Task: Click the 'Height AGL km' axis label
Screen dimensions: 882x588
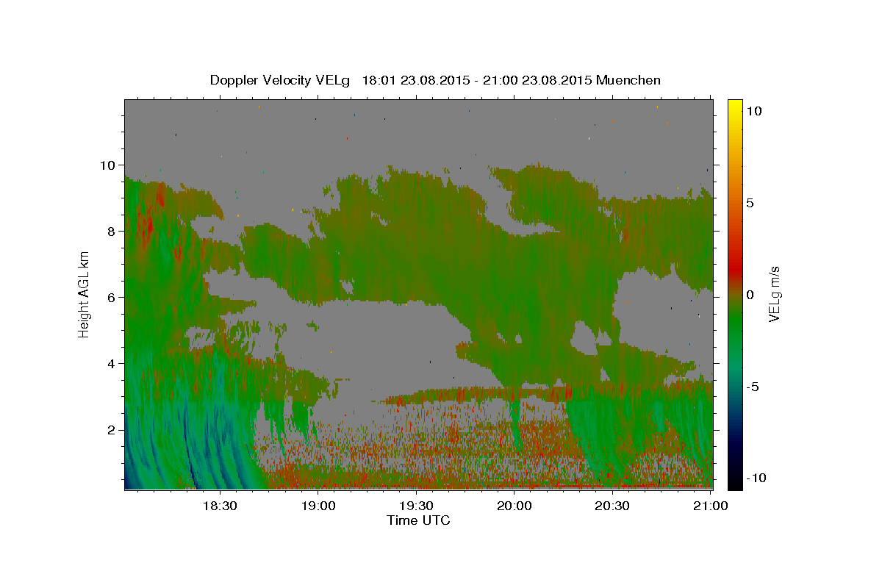Action: pyautogui.click(x=85, y=294)
